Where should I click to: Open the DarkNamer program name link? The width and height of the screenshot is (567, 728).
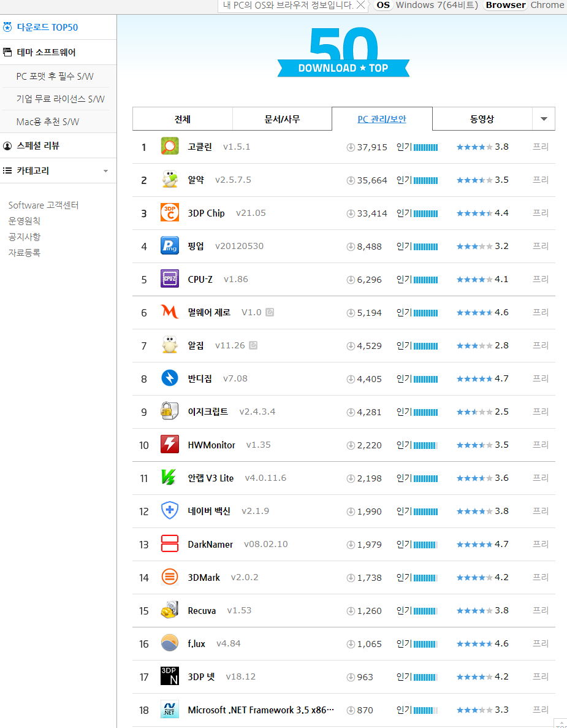tap(210, 544)
